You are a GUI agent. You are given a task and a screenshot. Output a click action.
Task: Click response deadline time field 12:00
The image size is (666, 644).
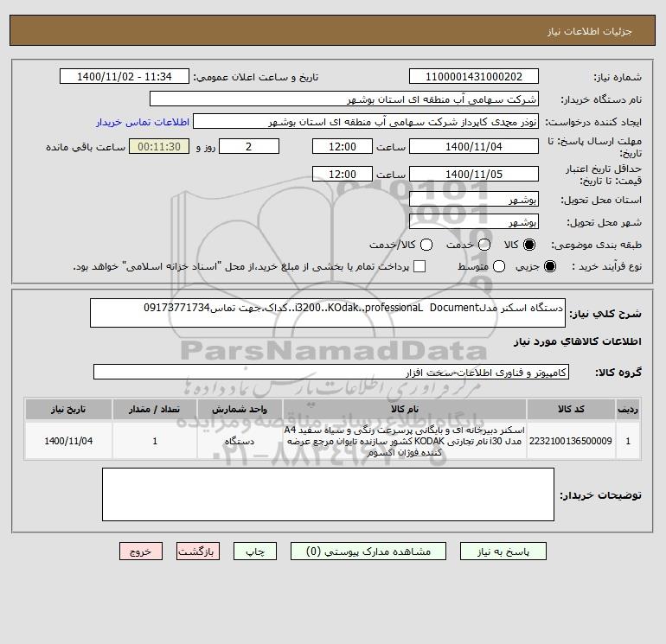pyautogui.click(x=343, y=146)
